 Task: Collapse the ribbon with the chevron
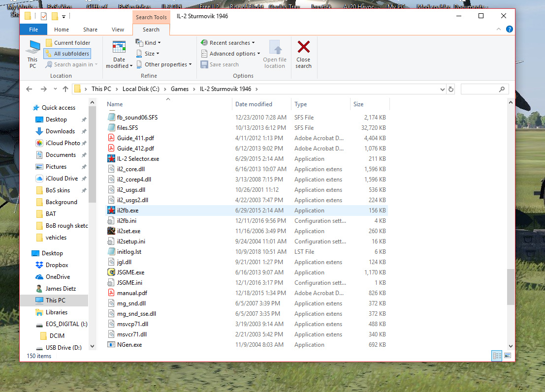click(499, 29)
